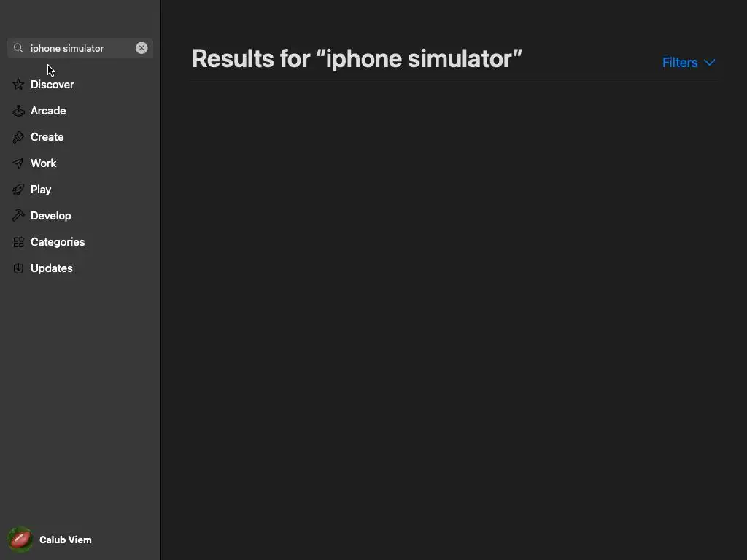
Task: Click the chevron beside Filters
Action: [709, 63]
